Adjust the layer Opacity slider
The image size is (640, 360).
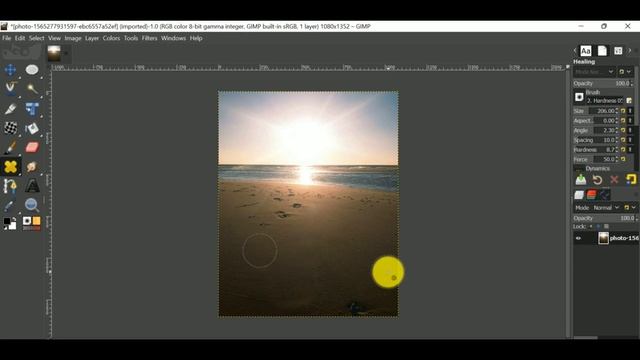point(605,218)
